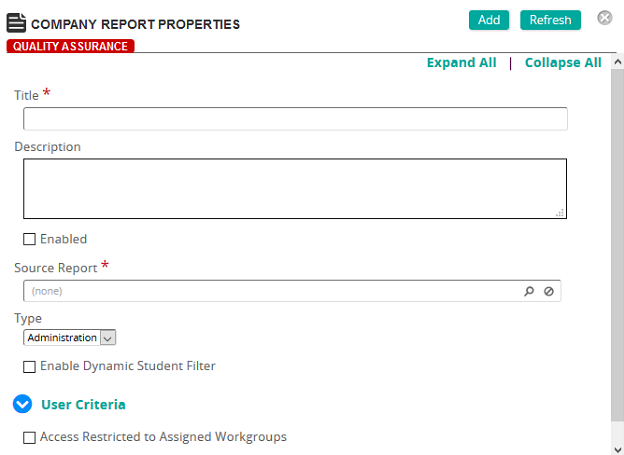Click the scrollbar up arrow
This screenshot has height=455, width=624.
click(x=618, y=62)
